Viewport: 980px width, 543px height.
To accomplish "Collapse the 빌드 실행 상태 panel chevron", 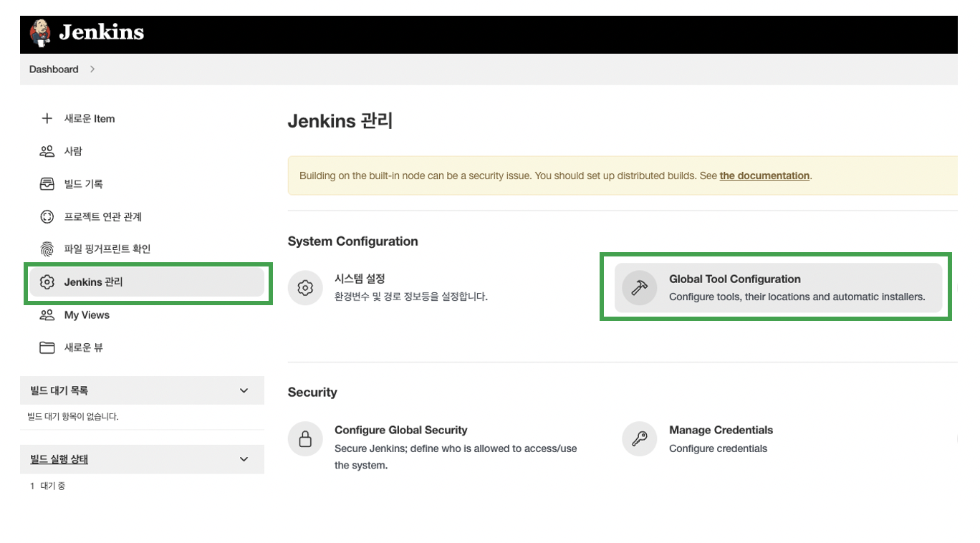I will (244, 459).
